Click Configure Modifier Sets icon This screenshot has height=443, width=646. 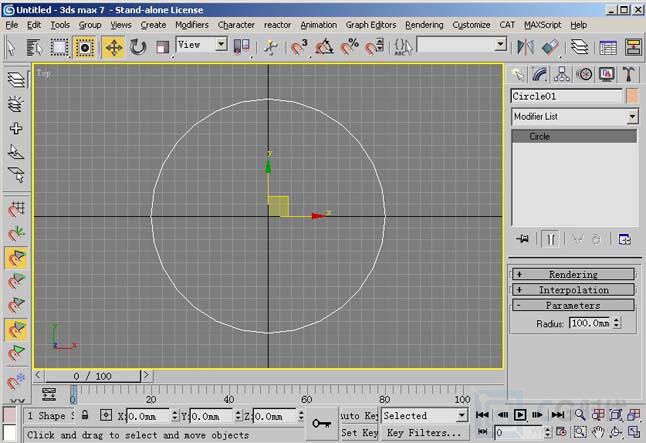click(x=625, y=239)
